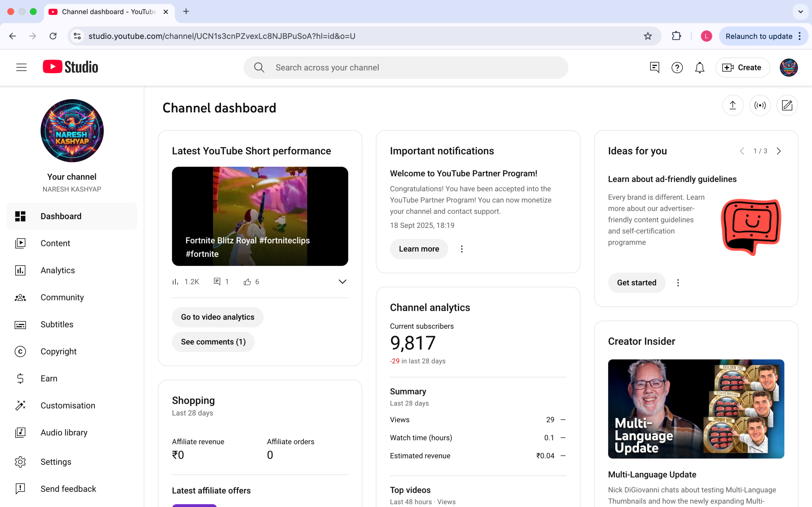This screenshot has width=812, height=507.
Task: Select Customisation in the sidebar
Action: (68, 405)
